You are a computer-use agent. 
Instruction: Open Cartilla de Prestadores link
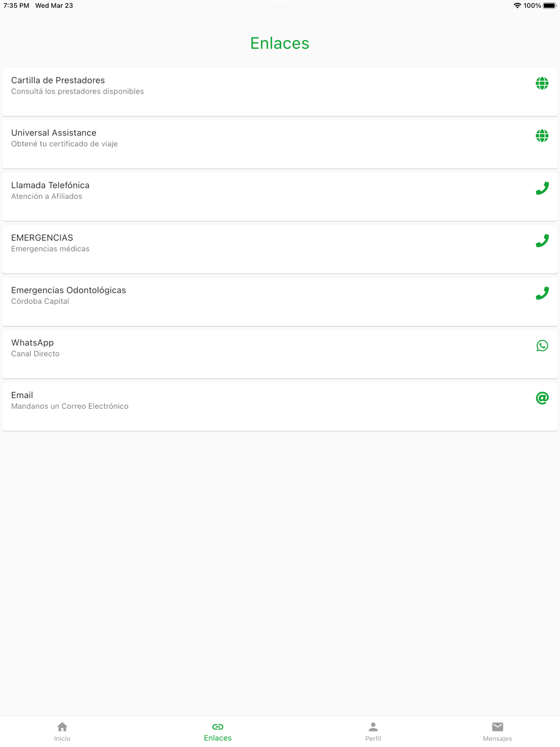pos(58,81)
